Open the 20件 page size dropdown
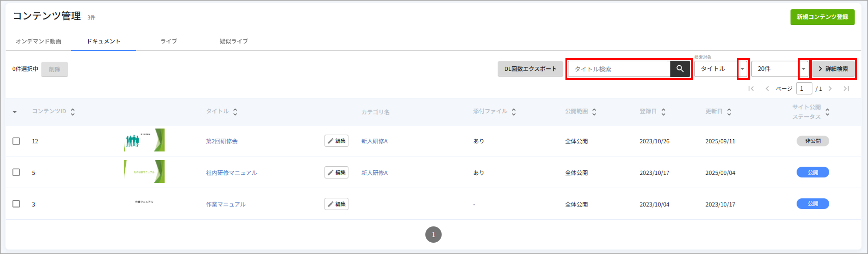Screen dimensions: 868x254 coord(780,69)
